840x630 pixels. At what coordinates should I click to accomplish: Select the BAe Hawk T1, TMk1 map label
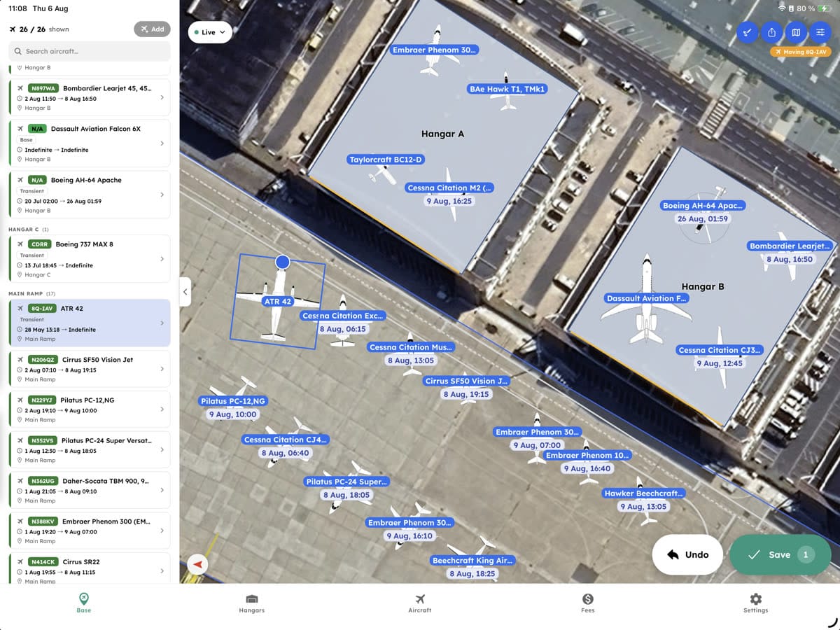(x=507, y=89)
